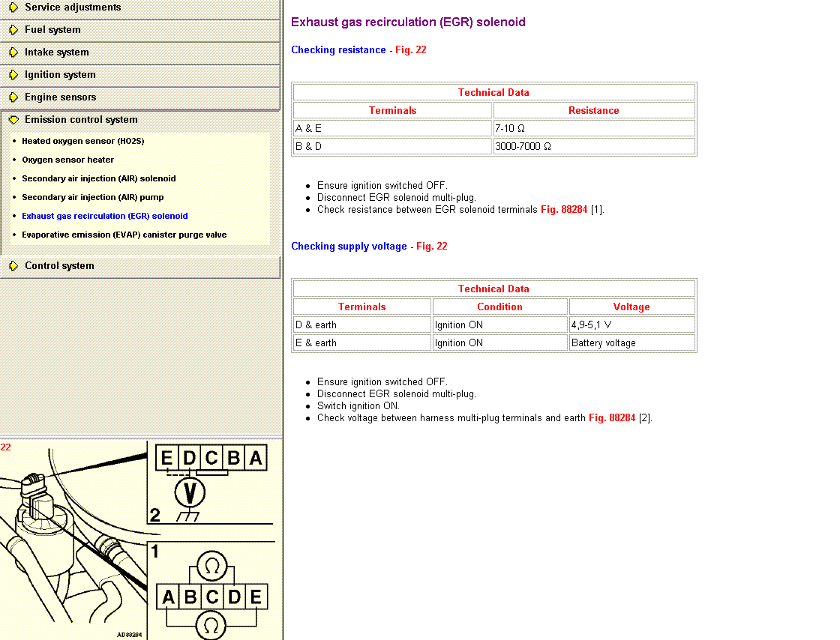Click Fig. 22 link next to Checking resistance
Image resolution: width=840 pixels, height=640 pixels.
(x=410, y=50)
